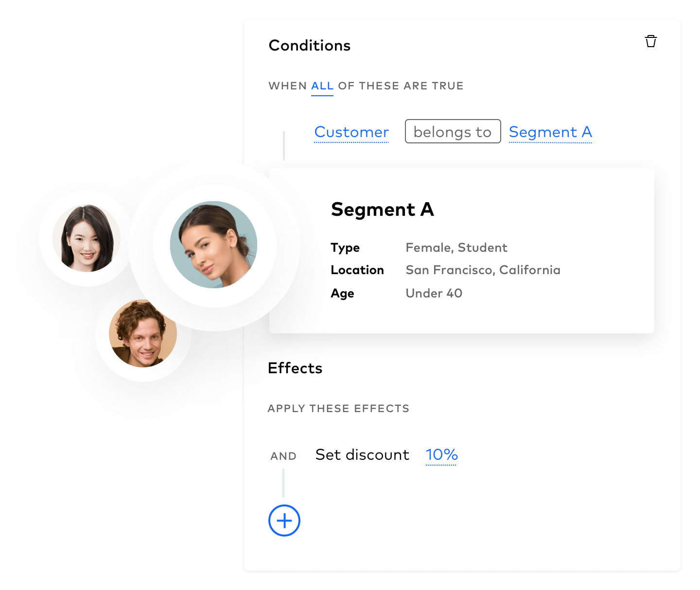
Task: Click the dark-haired woman avatar
Action: tap(87, 238)
